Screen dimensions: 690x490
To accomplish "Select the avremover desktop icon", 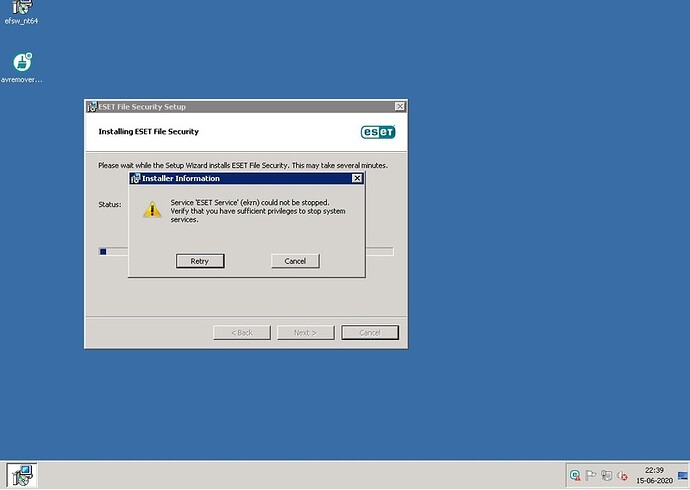I will pyautogui.click(x=22, y=68).
